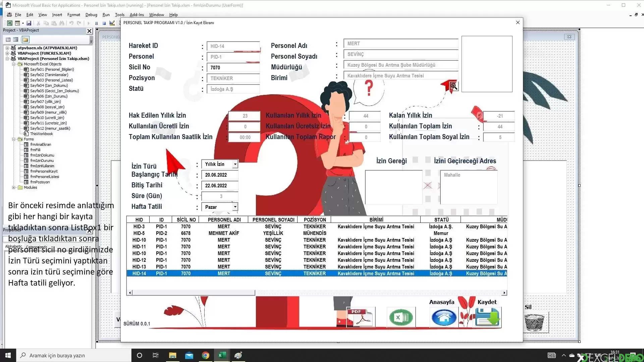Click the Paste clipboard toolbar icon
The image size is (644, 362).
click(x=54, y=23)
